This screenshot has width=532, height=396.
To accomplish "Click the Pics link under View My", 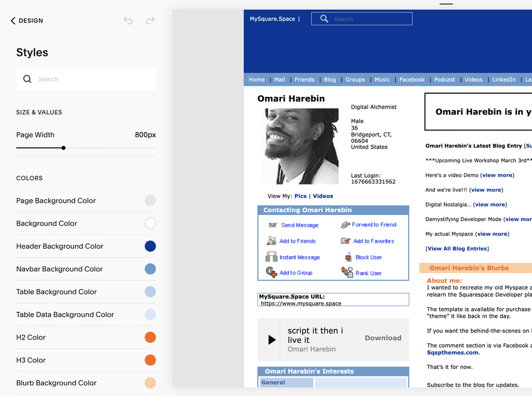I will coord(300,196).
